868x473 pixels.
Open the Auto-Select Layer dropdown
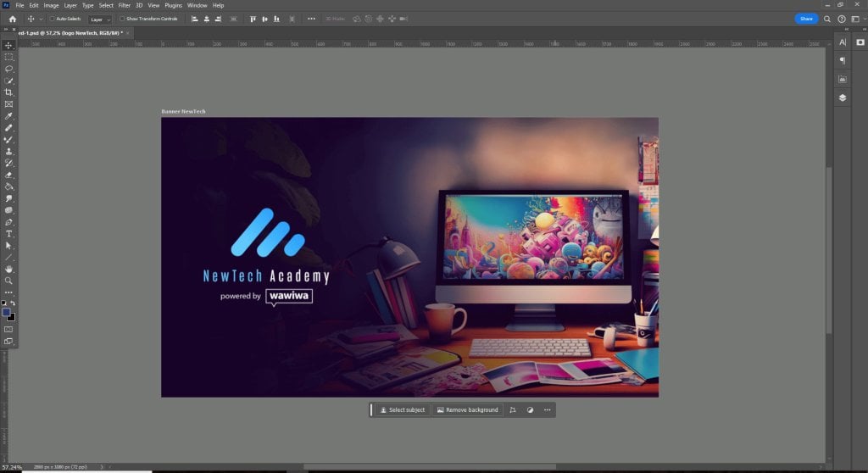point(100,19)
